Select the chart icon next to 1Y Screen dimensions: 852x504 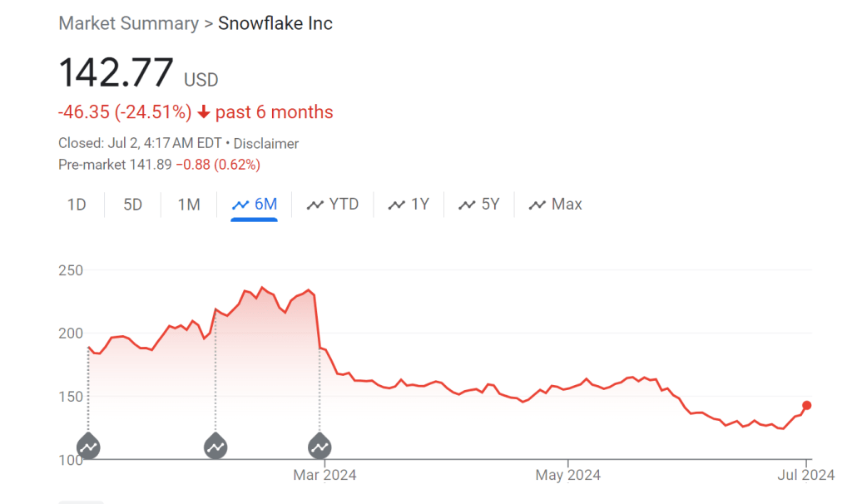click(398, 205)
